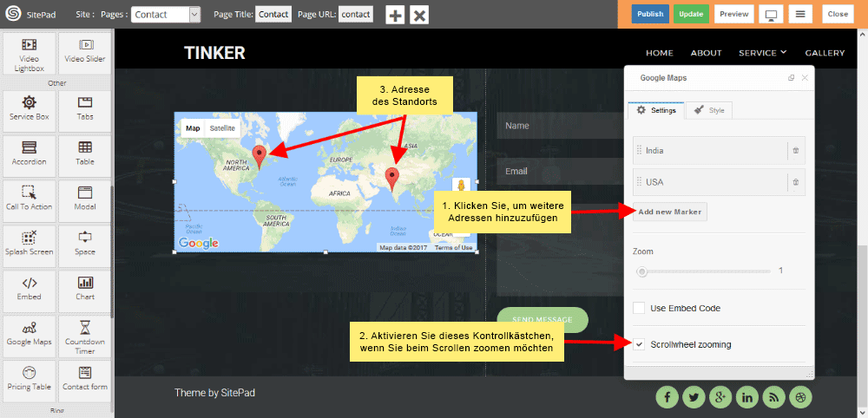The image size is (868, 418).
Task: Switch to the Settings tab
Action: click(x=656, y=110)
